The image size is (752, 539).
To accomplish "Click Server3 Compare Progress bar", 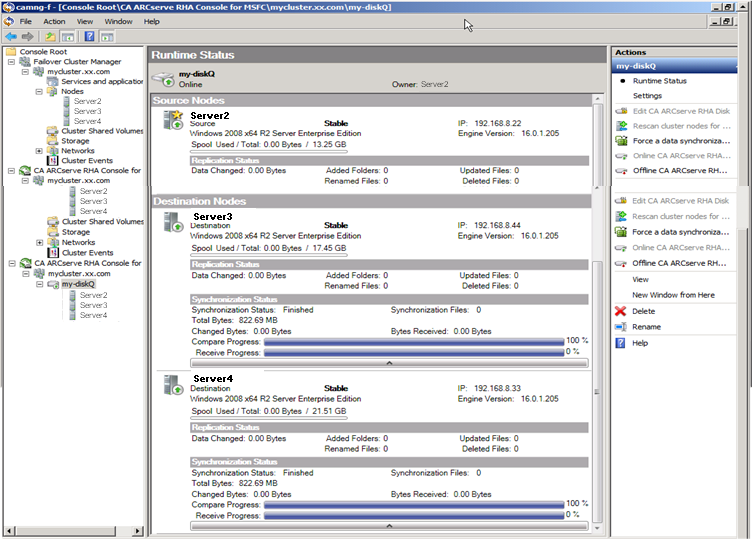I will [414, 341].
